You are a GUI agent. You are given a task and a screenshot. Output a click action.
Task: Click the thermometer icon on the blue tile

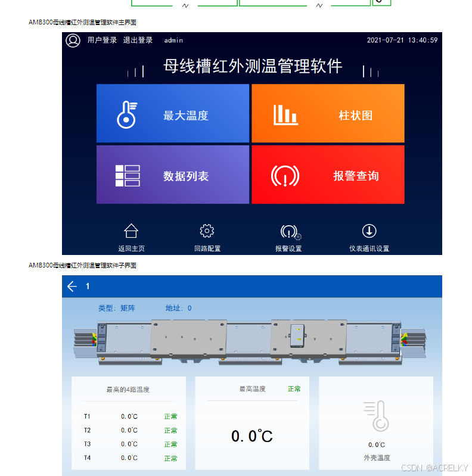pyautogui.click(x=127, y=115)
